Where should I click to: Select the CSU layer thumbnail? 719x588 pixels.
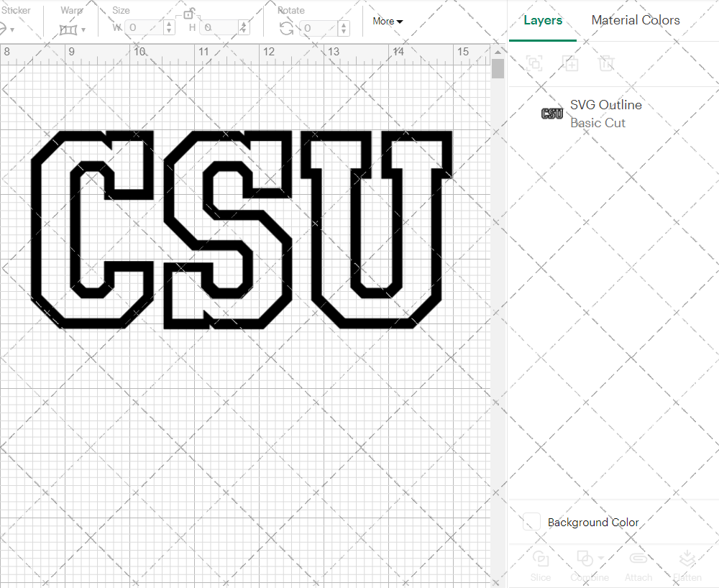[x=552, y=113]
